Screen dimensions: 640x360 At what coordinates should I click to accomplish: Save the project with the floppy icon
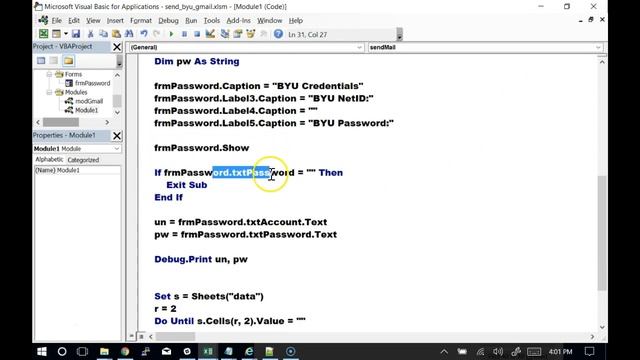pyautogui.click(x=76, y=34)
